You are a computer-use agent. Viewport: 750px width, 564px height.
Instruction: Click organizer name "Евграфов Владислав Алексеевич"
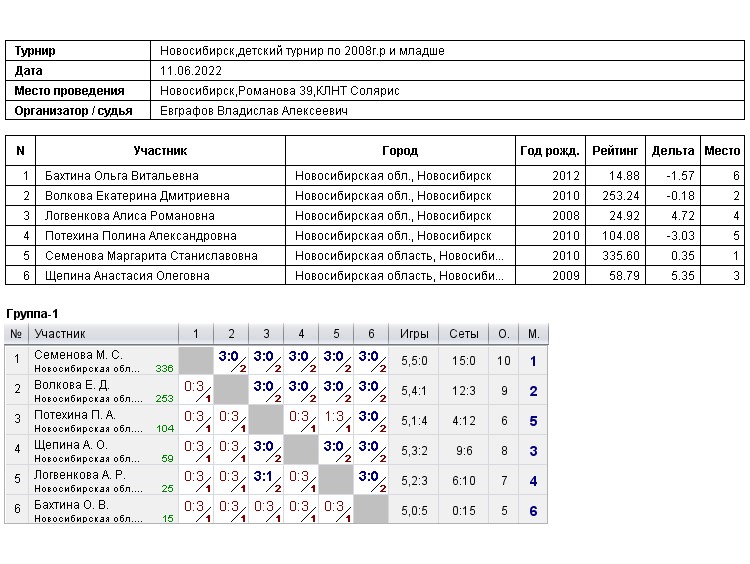pos(254,111)
